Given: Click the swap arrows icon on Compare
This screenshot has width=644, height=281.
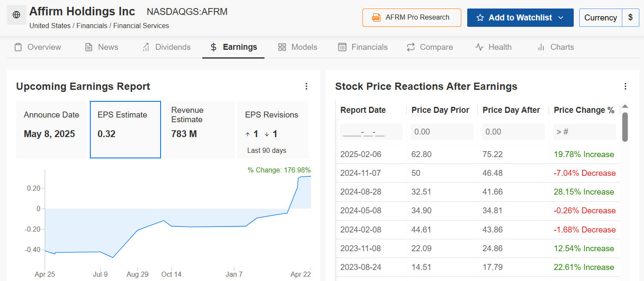Looking at the screenshot, I should point(411,47).
